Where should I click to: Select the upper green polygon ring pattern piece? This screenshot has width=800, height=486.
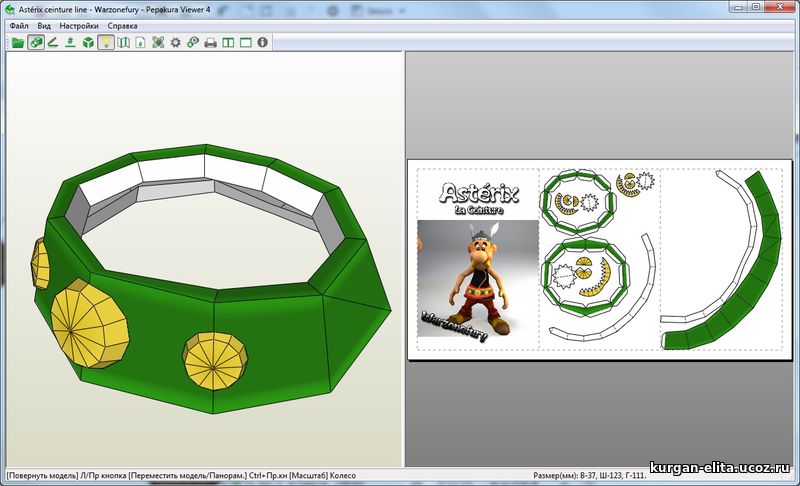(578, 202)
